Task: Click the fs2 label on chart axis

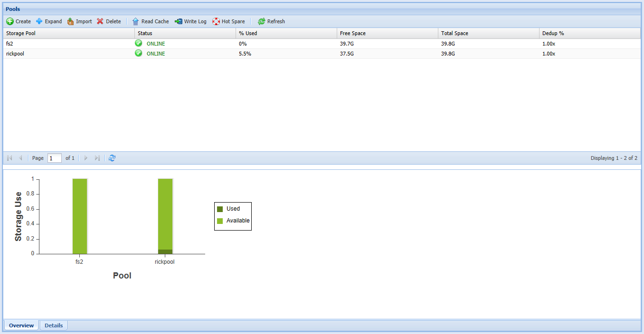Action: pos(79,262)
